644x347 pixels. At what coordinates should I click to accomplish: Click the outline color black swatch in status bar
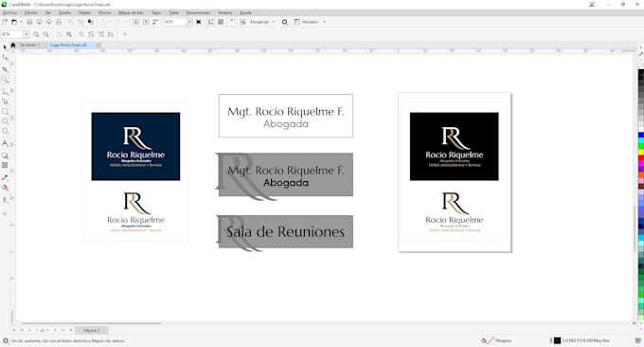point(557,340)
